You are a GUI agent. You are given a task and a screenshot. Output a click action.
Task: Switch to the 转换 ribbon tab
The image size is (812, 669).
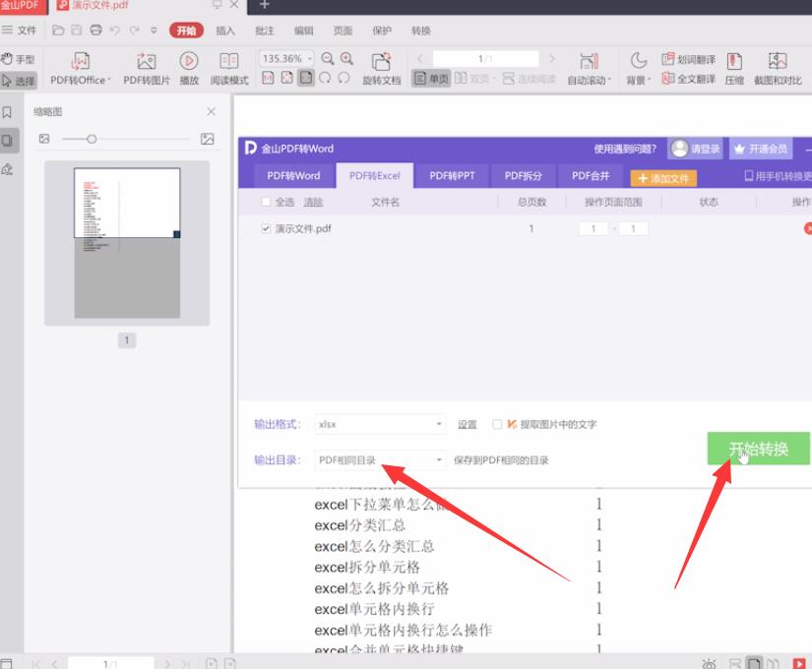[421, 30]
